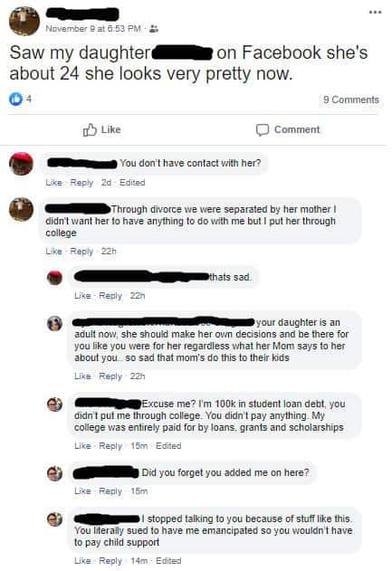392x571 pixels.
Task: Reply to the 'thats sad' comment
Action: click(x=110, y=296)
